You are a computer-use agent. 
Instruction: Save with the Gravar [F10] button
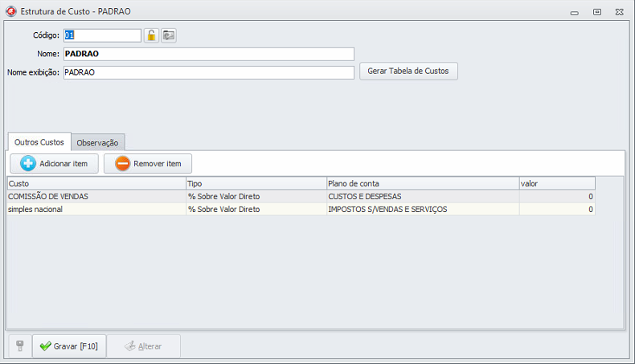pyautogui.click(x=69, y=346)
